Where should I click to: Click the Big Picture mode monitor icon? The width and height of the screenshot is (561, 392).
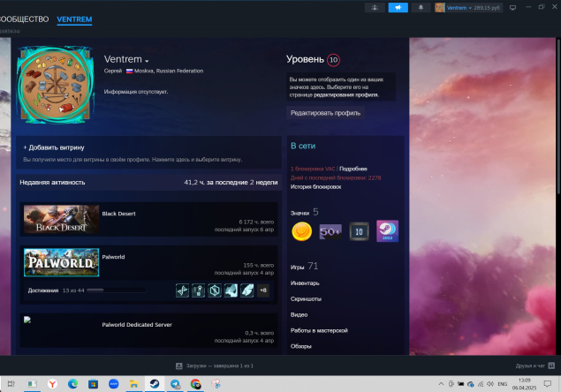point(512,8)
